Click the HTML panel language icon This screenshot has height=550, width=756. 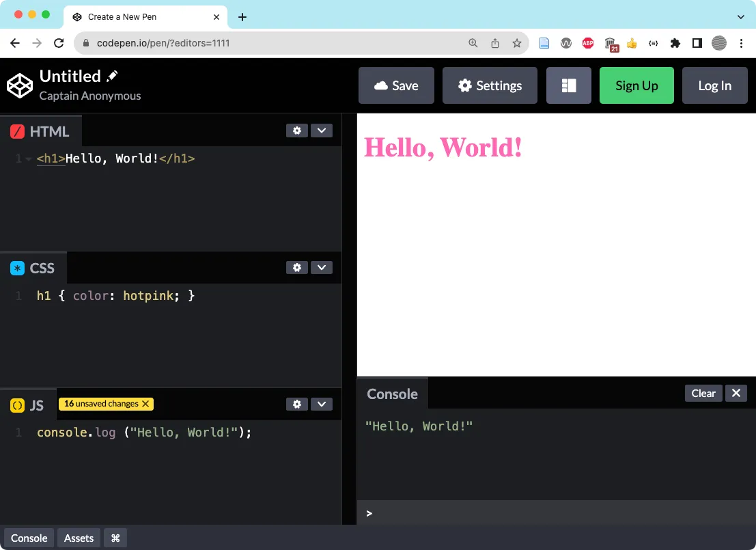tap(16, 130)
